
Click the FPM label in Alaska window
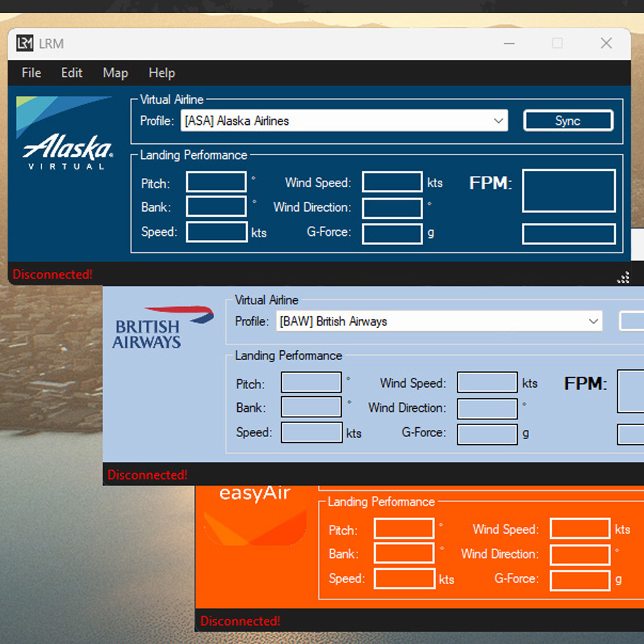click(491, 183)
